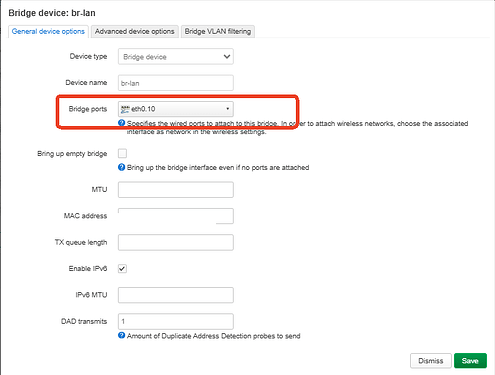Screen dimensions: 495x375
Task: Click the Device name field br-lan
Action: click(x=176, y=83)
